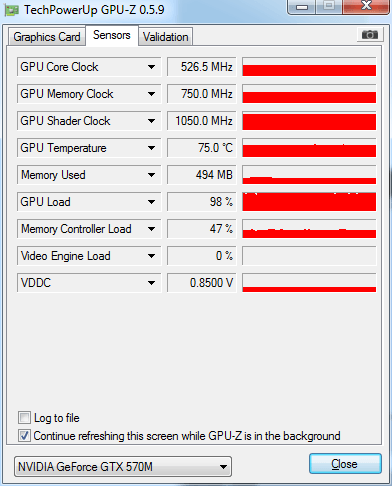
Task: Expand the GPU Core Clock dropdown arrow
Action: pos(151,67)
